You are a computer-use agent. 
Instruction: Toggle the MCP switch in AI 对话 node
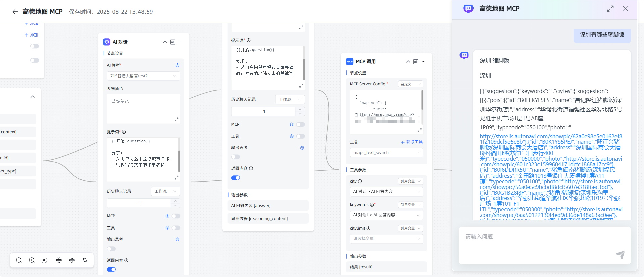[x=176, y=216]
